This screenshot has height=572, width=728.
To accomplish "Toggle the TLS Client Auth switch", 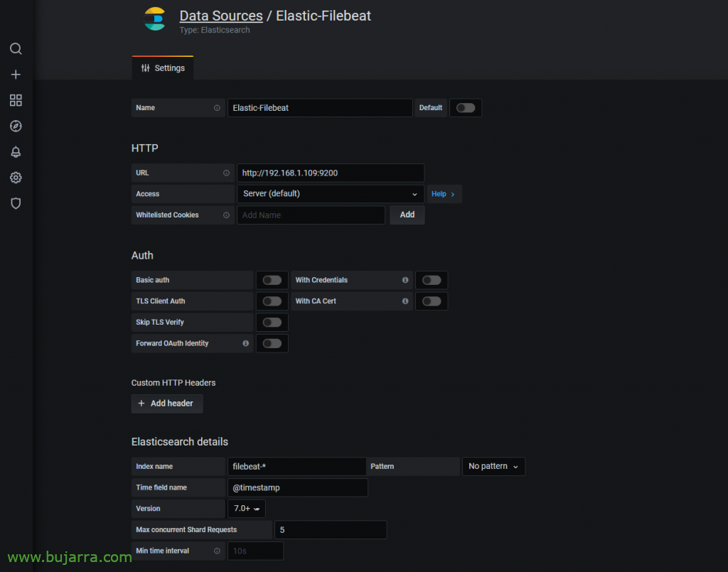I will coord(272,301).
